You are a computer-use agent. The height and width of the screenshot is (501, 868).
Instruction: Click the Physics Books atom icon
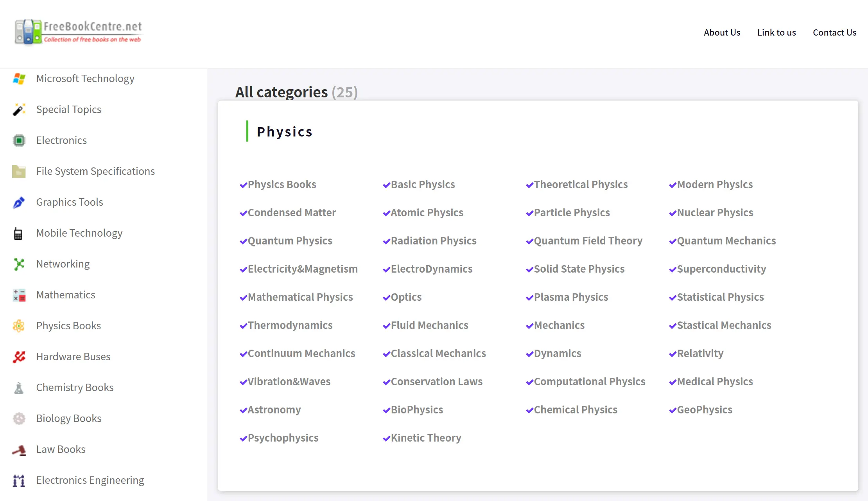point(19,326)
